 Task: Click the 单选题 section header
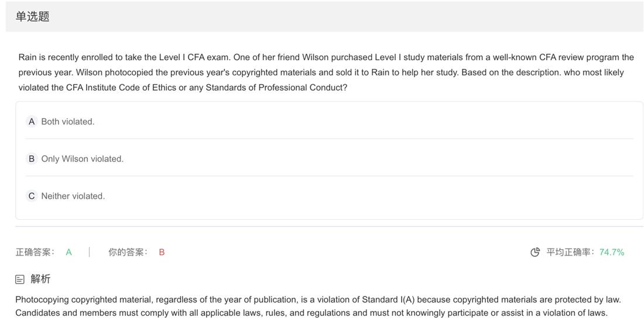[x=33, y=16]
